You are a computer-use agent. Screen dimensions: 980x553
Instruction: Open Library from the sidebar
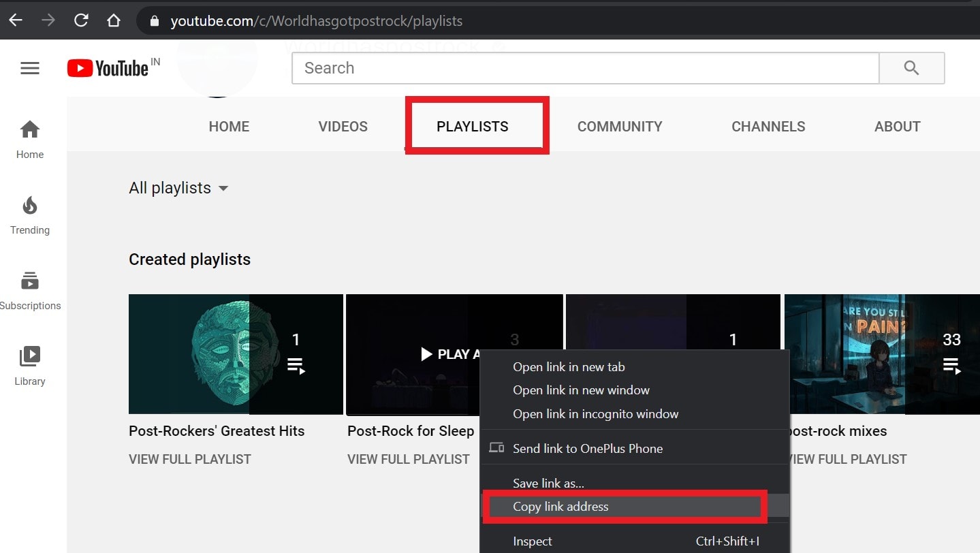click(x=29, y=363)
